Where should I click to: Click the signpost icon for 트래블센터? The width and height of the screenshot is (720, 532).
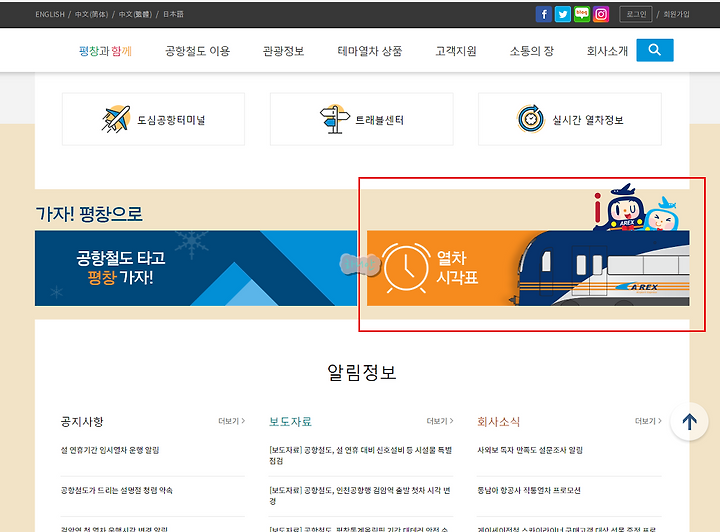334,119
